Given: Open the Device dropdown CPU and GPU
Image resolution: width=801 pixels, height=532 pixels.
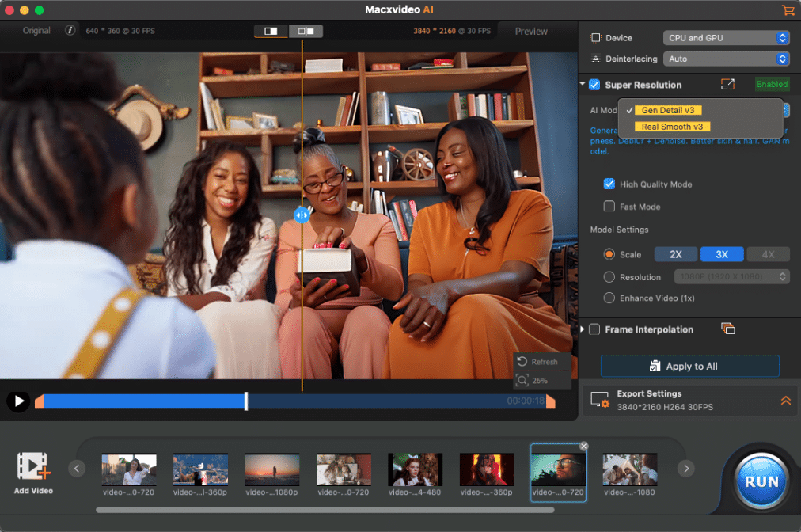Looking at the screenshot, I should 726,38.
